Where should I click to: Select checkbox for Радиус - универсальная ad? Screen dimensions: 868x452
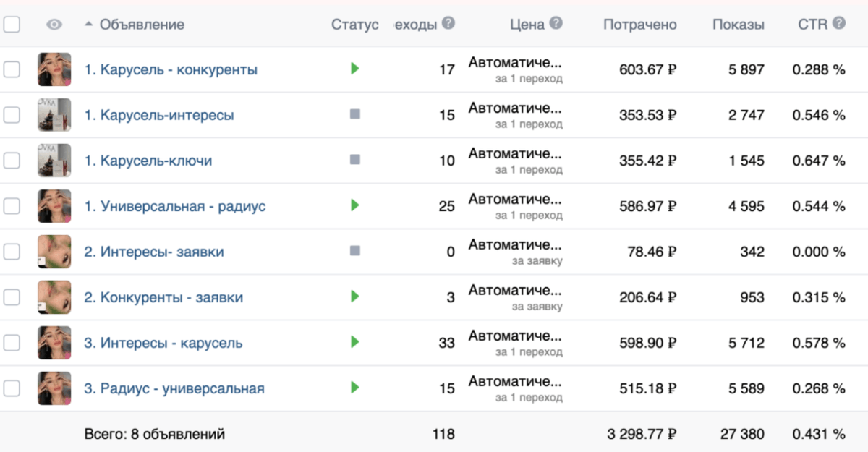[x=12, y=388]
